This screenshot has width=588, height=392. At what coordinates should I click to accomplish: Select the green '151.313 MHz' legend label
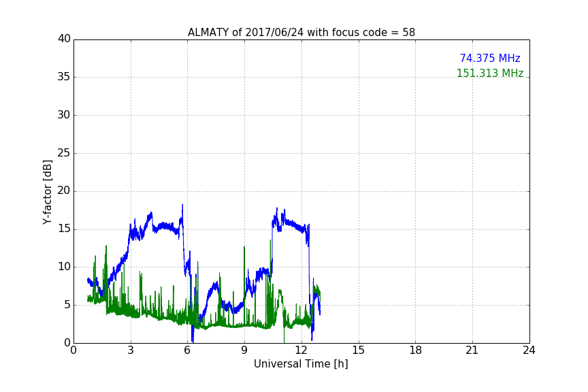point(490,73)
